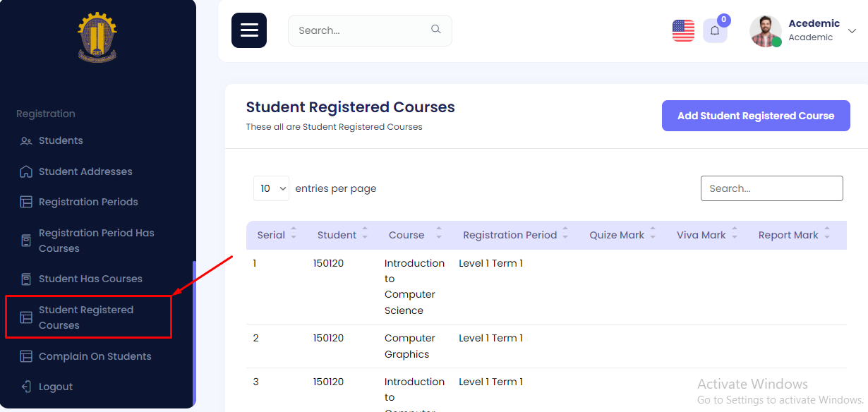Click the US flag language icon
The image size is (868, 412).
click(x=683, y=31)
